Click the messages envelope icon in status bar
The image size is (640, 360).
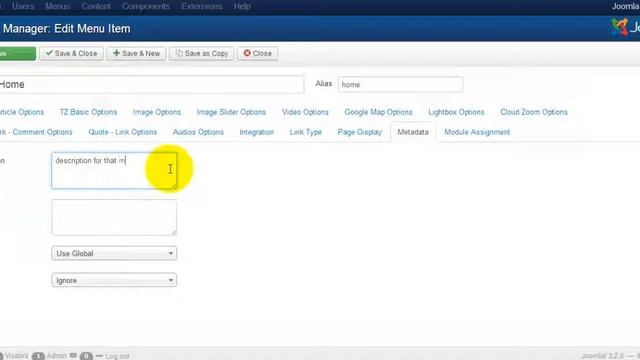click(x=73, y=356)
